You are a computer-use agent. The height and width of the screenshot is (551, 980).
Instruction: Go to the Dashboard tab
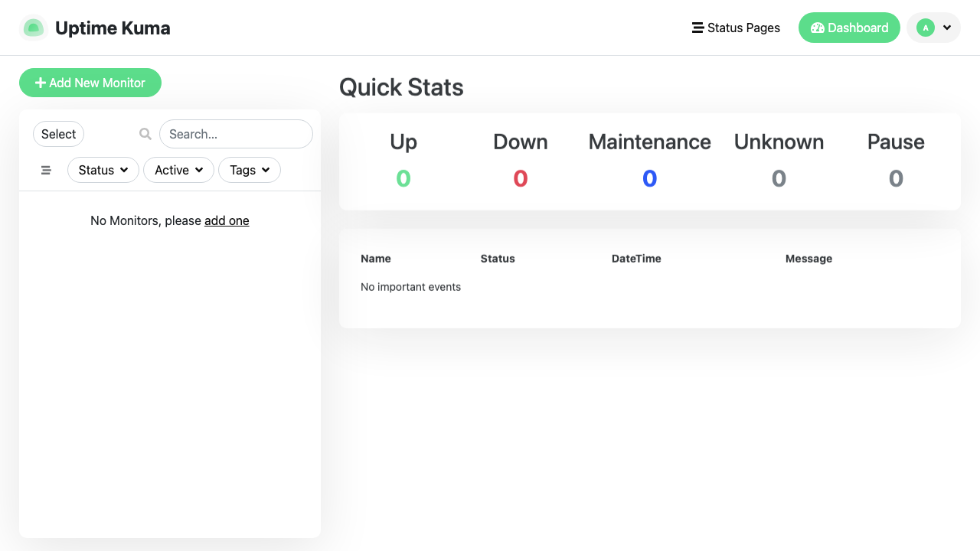[x=849, y=28]
